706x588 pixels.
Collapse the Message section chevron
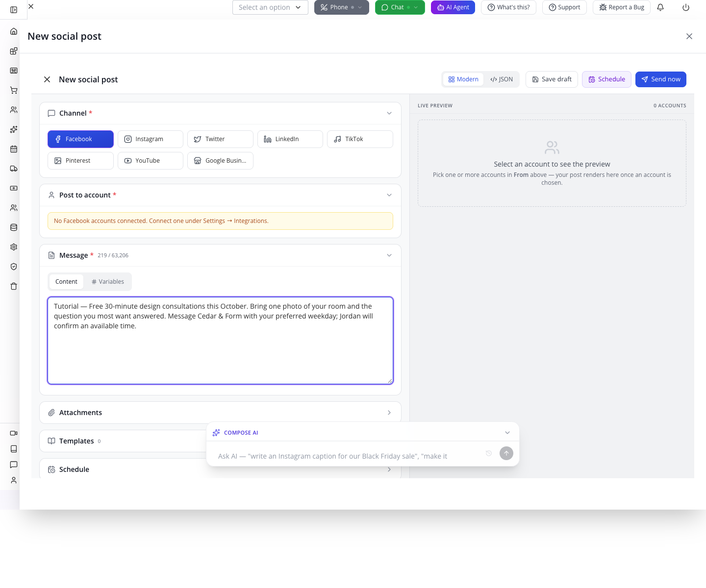click(389, 255)
